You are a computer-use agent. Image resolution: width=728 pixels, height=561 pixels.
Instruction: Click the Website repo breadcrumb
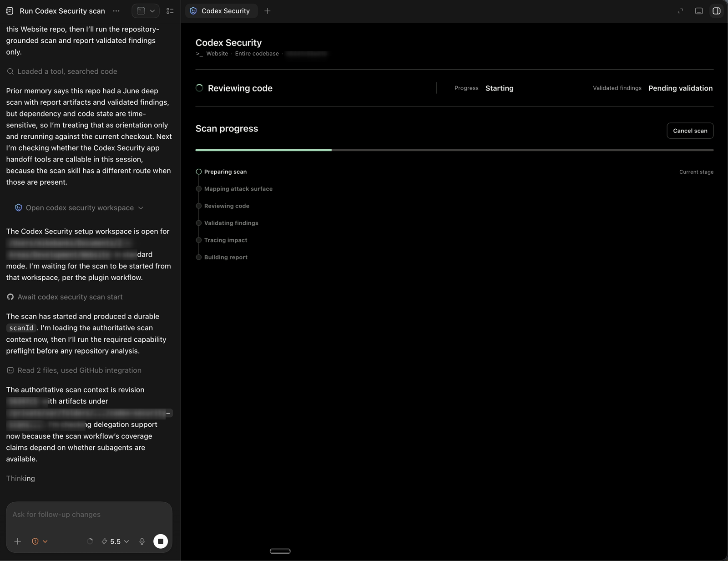[x=217, y=54]
